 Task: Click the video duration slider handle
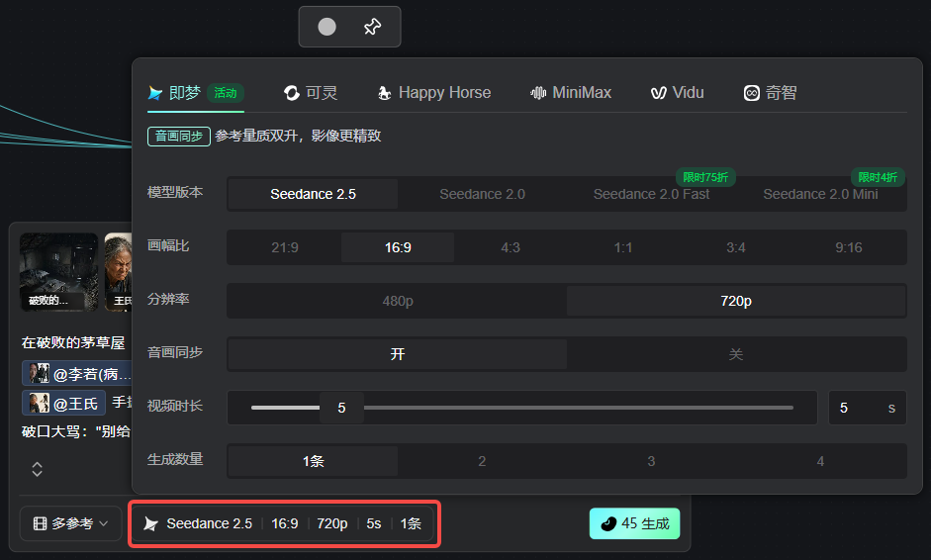click(x=341, y=408)
